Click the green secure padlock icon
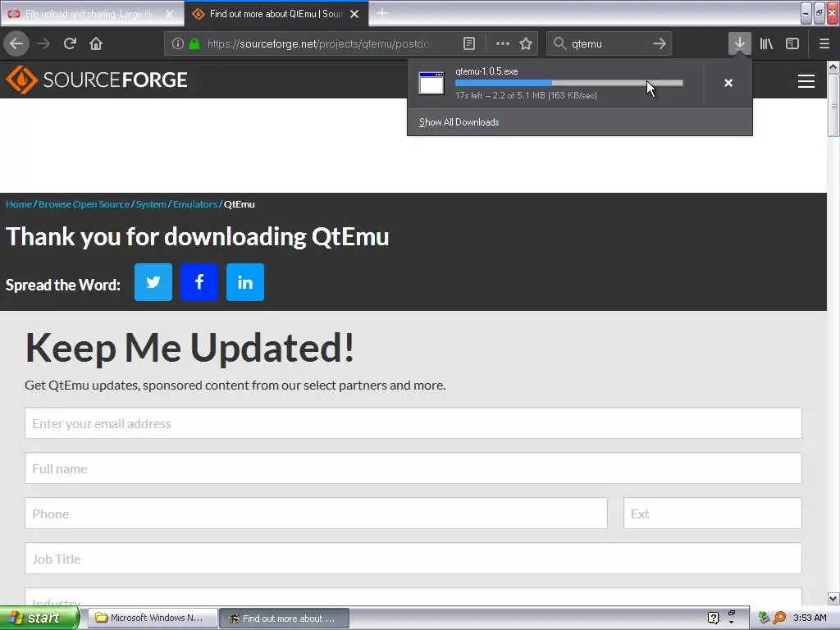Screen dimensions: 840x630 (x=194, y=44)
